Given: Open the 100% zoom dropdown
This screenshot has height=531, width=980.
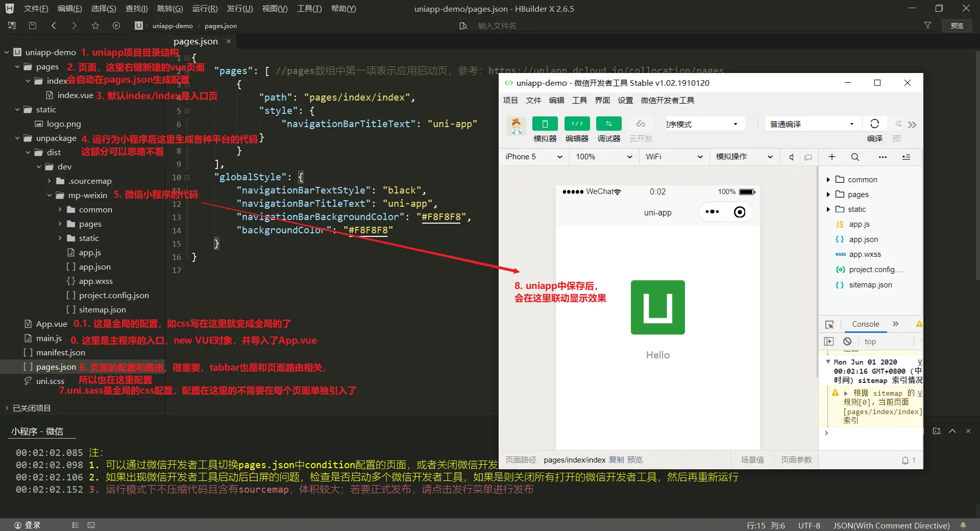Looking at the screenshot, I should (x=604, y=157).
